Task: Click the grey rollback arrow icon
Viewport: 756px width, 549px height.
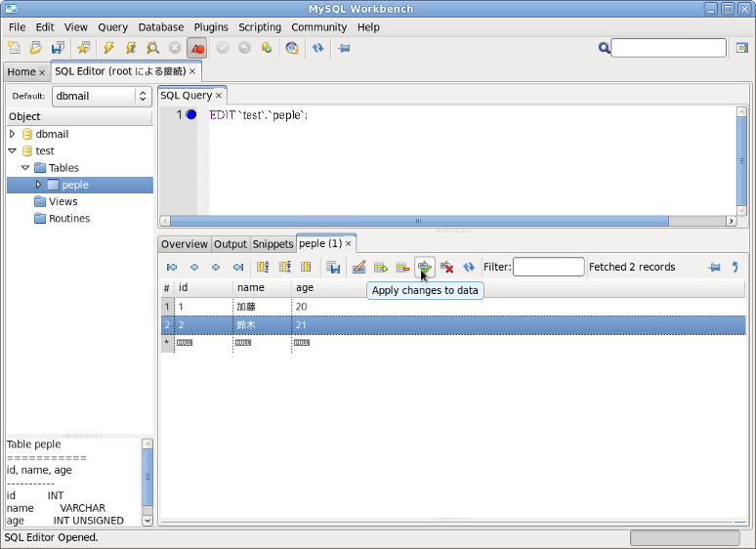Action: (x=244, y=48)
